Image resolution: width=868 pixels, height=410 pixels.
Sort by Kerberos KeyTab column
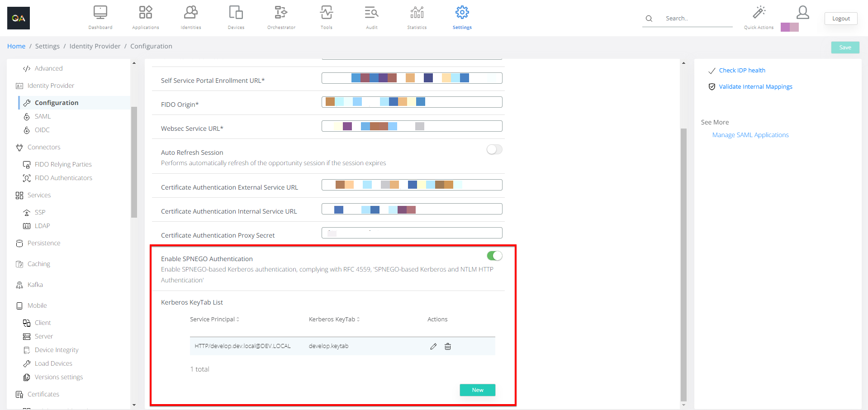(x=334, y=319)
